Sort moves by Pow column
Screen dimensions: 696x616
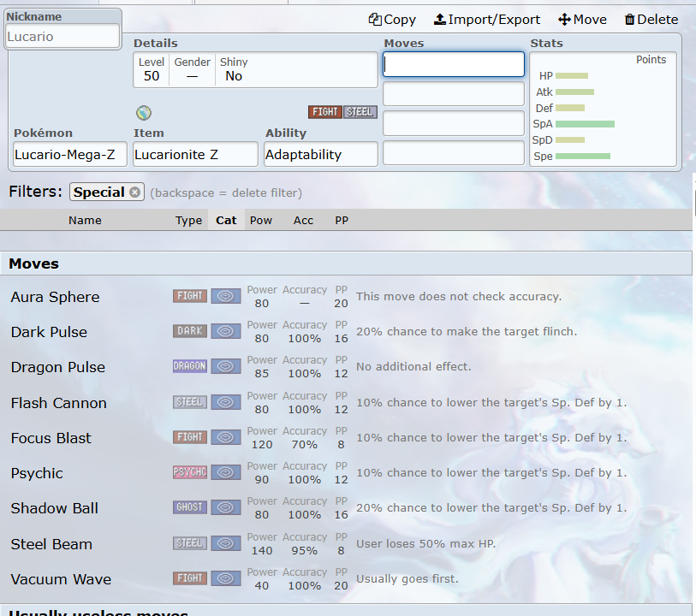(x=261, y=221)
